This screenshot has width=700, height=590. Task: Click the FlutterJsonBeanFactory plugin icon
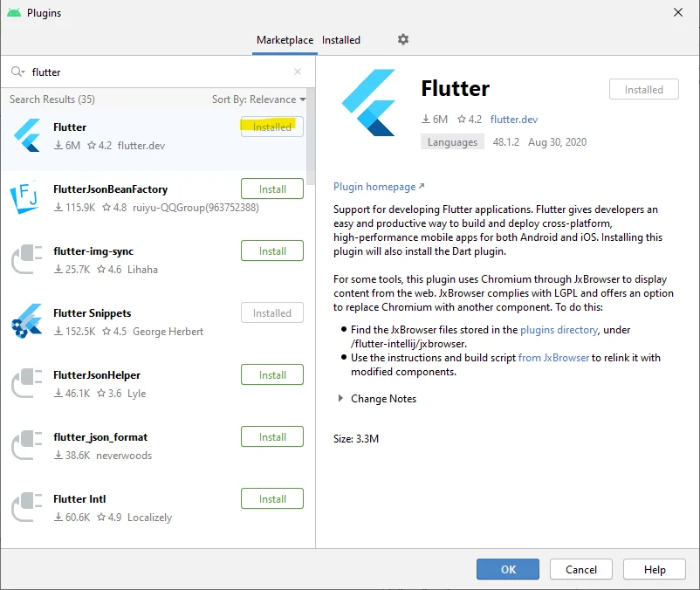point(26,198)
